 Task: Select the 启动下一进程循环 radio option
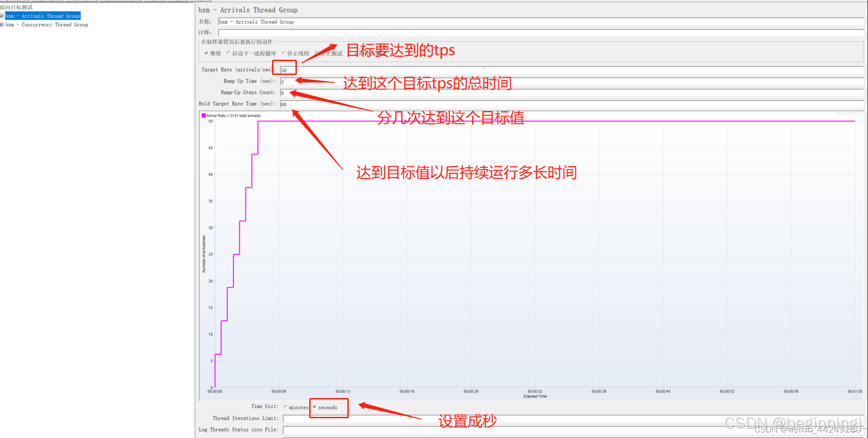click(251, 54)
